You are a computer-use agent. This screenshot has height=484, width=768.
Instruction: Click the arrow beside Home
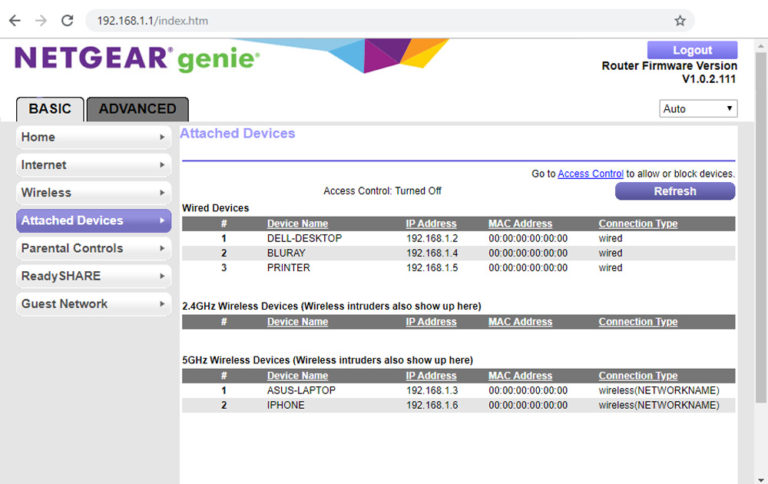pos(162,137)
